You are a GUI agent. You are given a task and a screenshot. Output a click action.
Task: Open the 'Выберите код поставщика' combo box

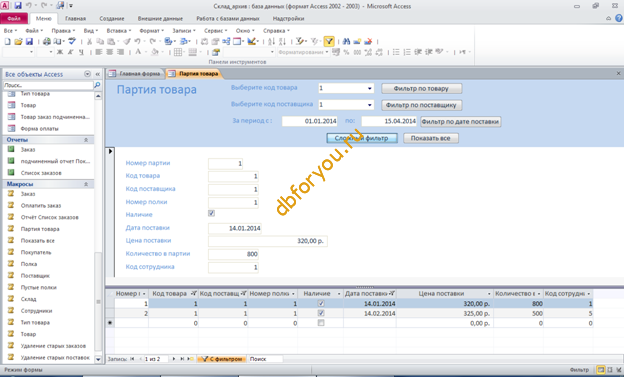coord(369,105)
